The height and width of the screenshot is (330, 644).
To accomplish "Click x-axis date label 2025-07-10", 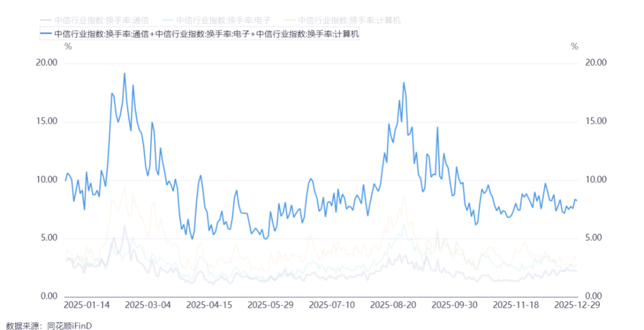I will [x=331, y=305].
